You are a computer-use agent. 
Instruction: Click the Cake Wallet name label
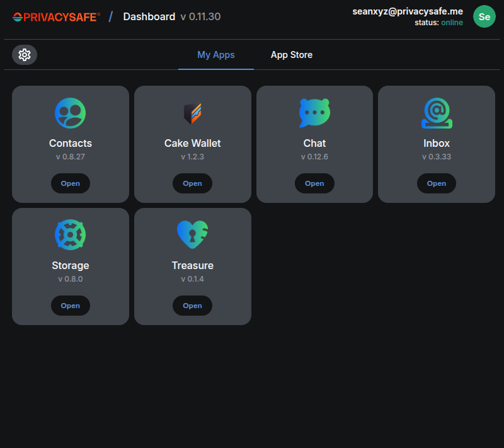coord(193,143)
